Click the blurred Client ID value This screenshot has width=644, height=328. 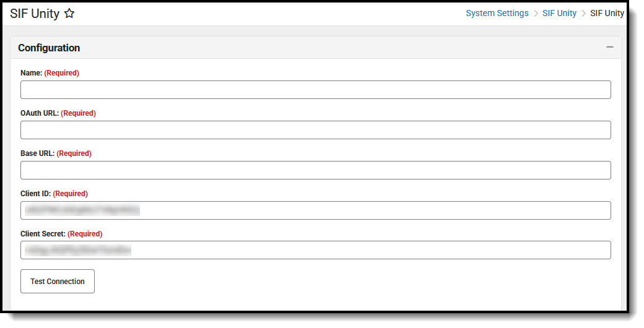pos(82,210)
